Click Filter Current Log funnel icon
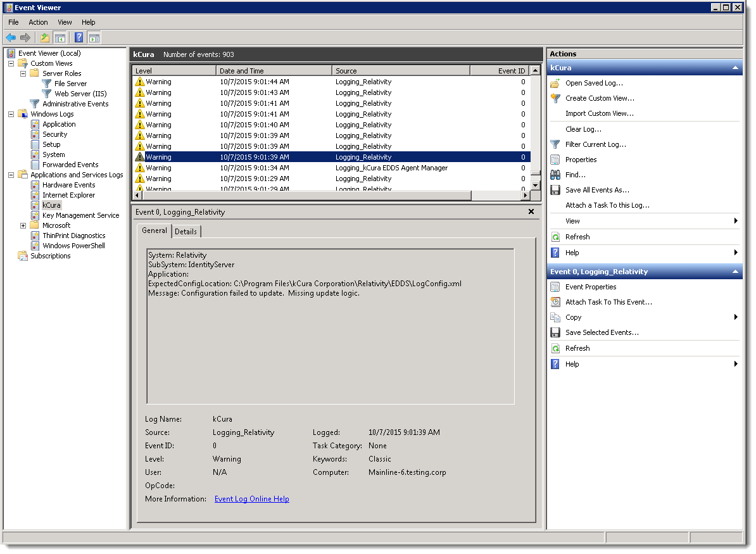Image resolution: width=756 pixels, height=554 pixels. (555, 144)
